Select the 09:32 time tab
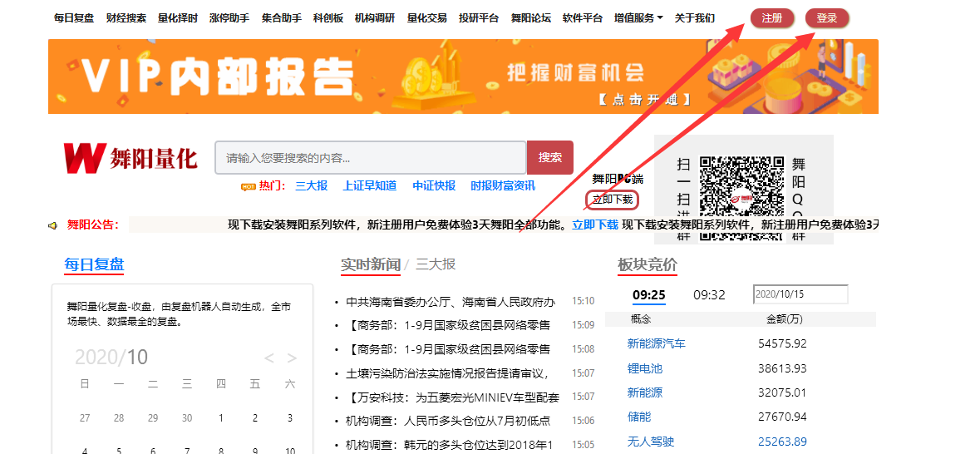 click(709, 295)
